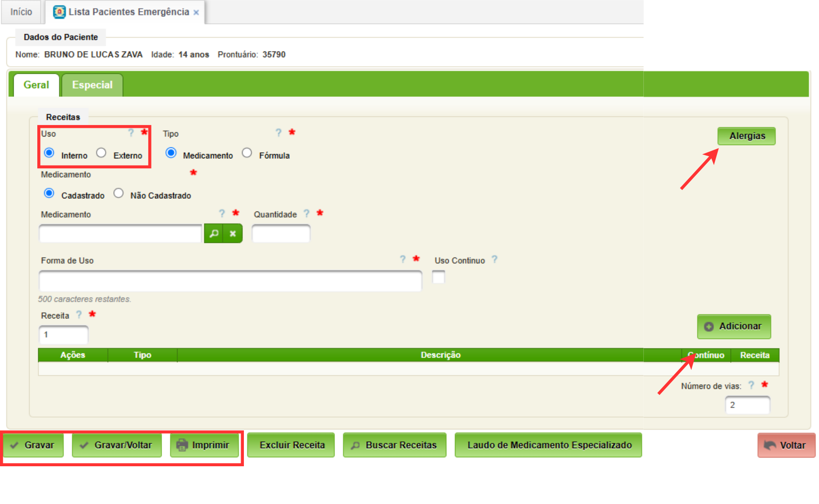Image resolution: width=819 pixels, height=504 pixels.
Task: Select Não Cadastrado medication option
Action: 119,193
